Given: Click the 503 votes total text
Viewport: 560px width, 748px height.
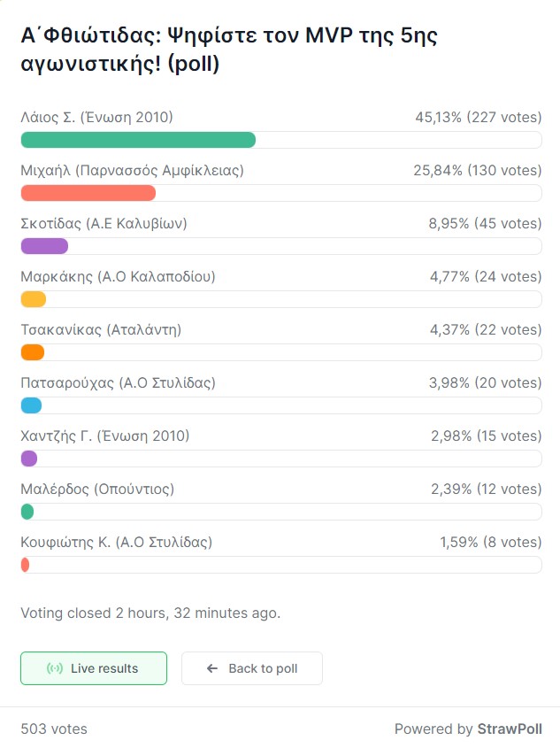Looking at the screenshot, I should click(x=54, y=729).
